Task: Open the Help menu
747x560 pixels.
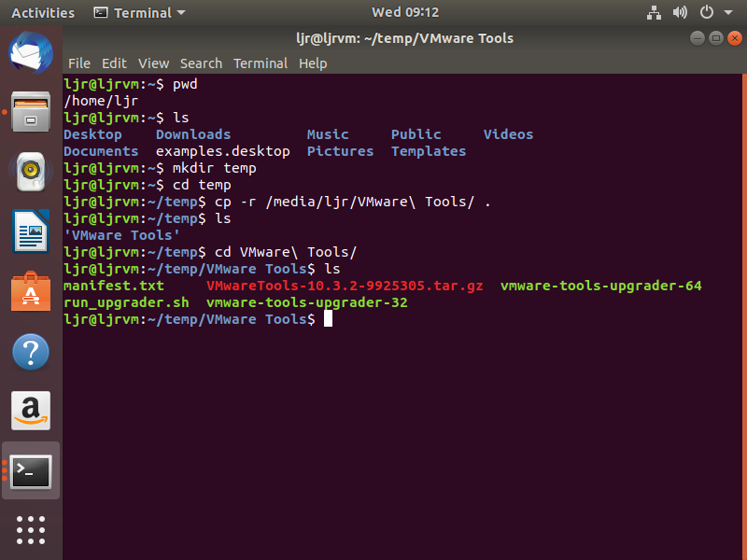Action: pyautogui.click(x=313, y=63)
